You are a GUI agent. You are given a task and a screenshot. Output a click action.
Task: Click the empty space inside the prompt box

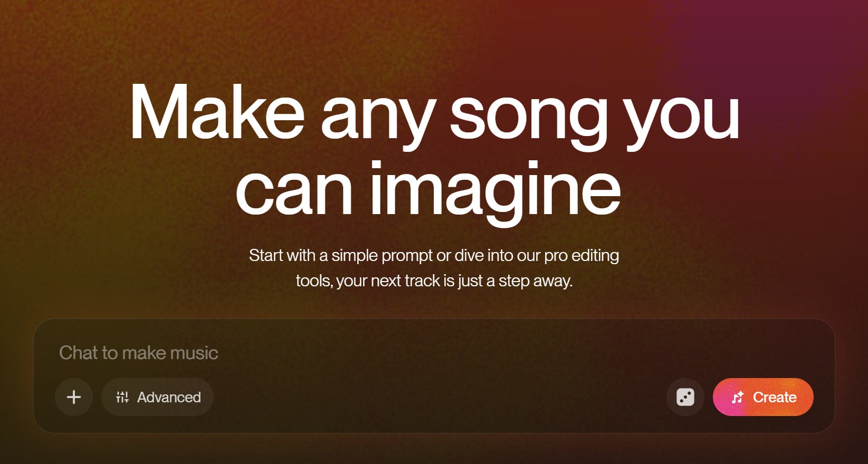click(x=438, y=397)
